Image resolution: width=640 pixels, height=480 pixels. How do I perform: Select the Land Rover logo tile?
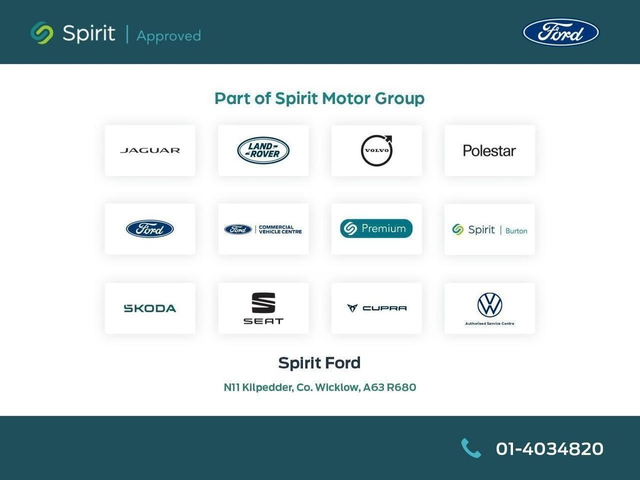263,150
